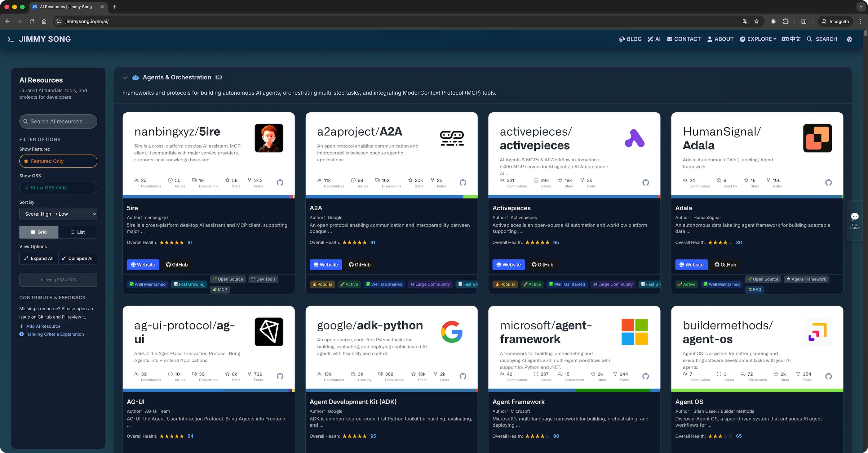868x453 pixels.
Task: Enable the Featured Only filter
Action: [x=58, y=161]
